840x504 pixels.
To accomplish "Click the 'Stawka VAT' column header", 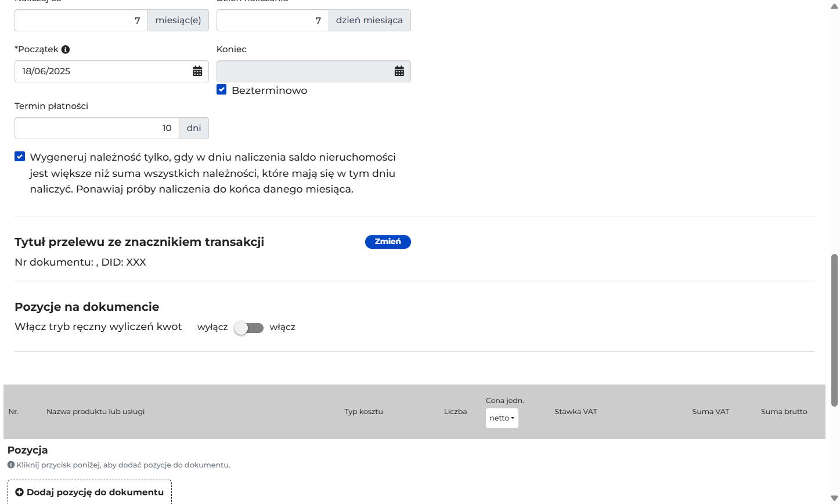I will pos(576,412).
